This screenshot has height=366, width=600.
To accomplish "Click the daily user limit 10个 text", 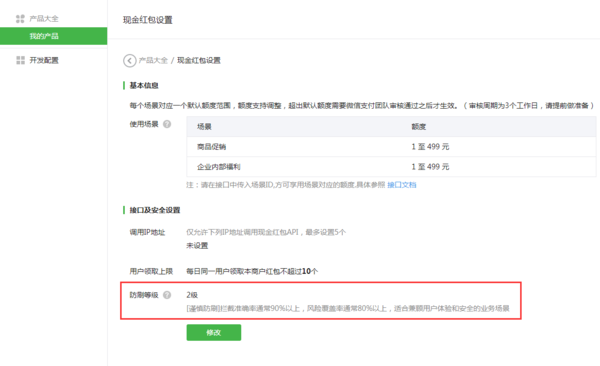I will click(310, 271).
